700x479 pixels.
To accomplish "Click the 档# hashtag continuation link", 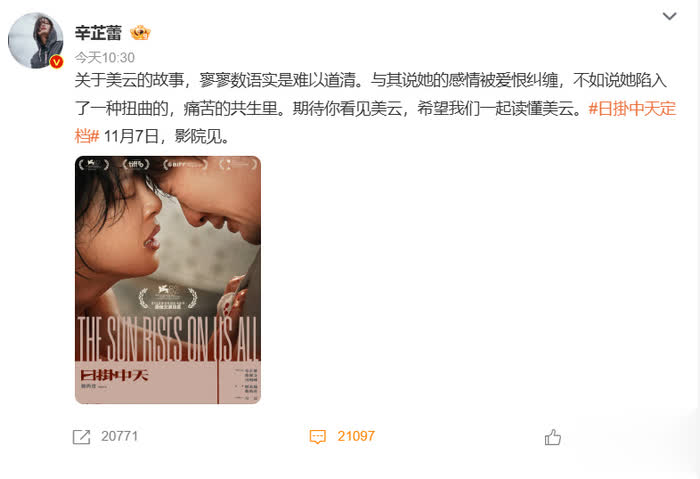I will (x=87, y=136).
